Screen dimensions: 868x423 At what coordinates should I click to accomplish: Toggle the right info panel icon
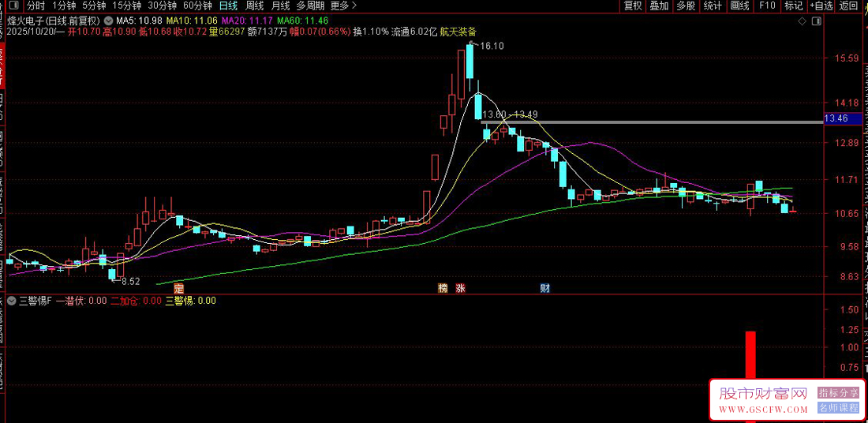(x=816, y=21)
